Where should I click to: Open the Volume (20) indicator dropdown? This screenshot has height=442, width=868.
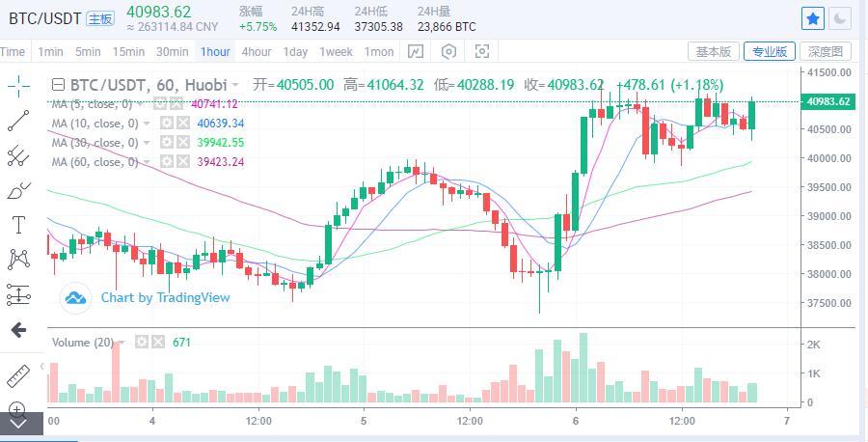[x=126, y=342]
